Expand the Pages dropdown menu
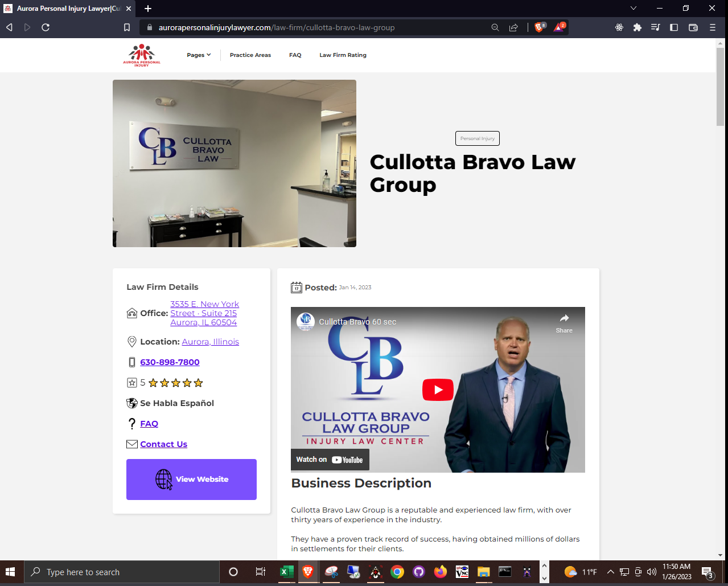Image resolution: width=728 pixels, height=586 pixels. (x=199, y=55)
